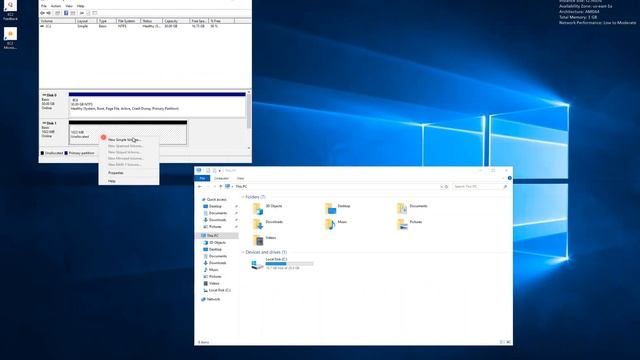Open View menu in Disk Management

click(x=69, y=6)
